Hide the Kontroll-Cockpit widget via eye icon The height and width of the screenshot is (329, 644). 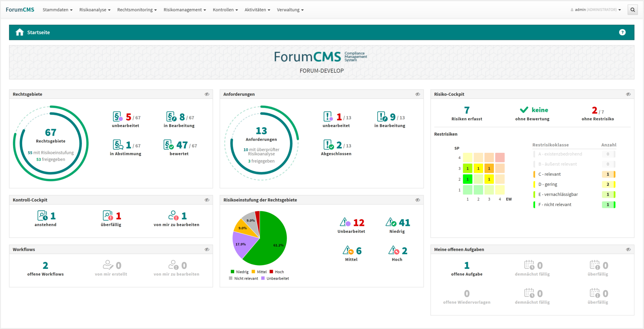coord(207,200)
